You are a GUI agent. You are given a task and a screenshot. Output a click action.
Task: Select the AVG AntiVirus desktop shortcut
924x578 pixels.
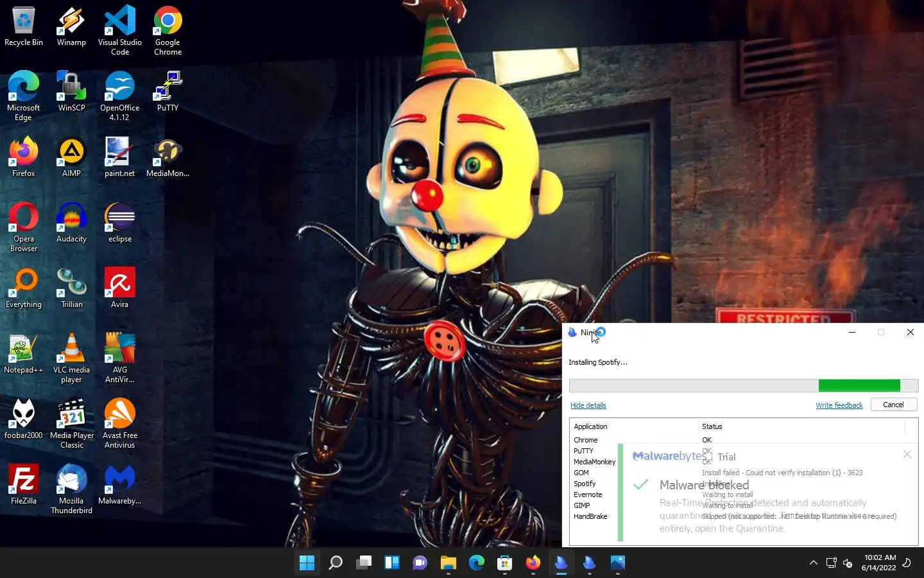pos(120,358)
